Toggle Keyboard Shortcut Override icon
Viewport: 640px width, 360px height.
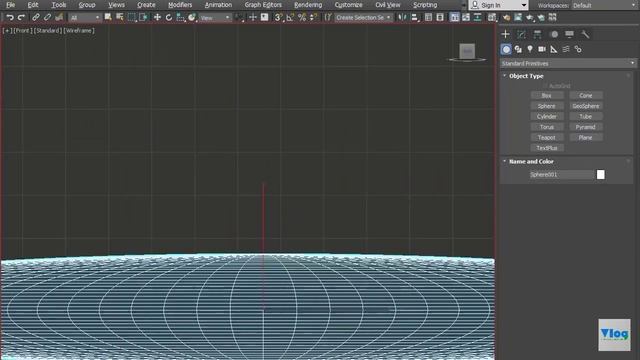pos(264,18)
